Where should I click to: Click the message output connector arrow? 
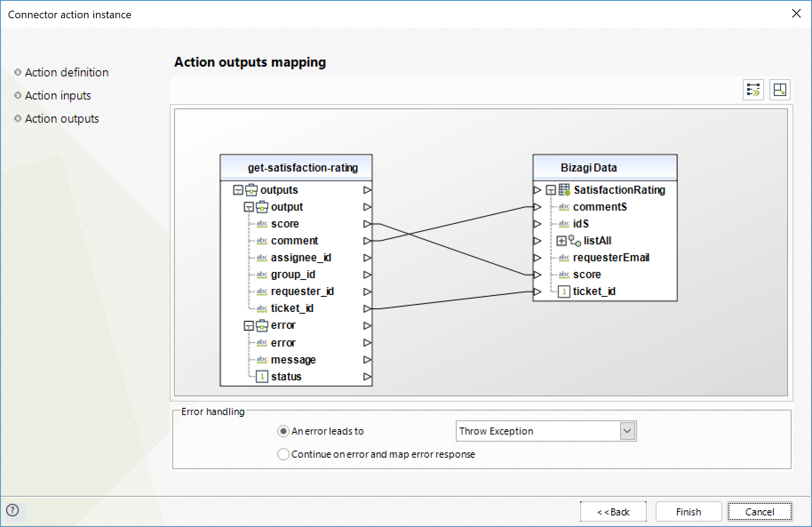click(x=367, y=359)
